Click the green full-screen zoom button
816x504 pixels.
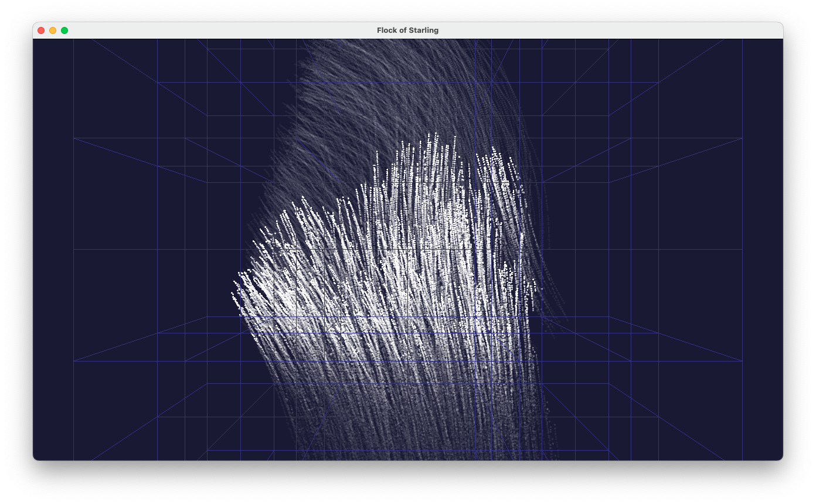coord(64,30)
